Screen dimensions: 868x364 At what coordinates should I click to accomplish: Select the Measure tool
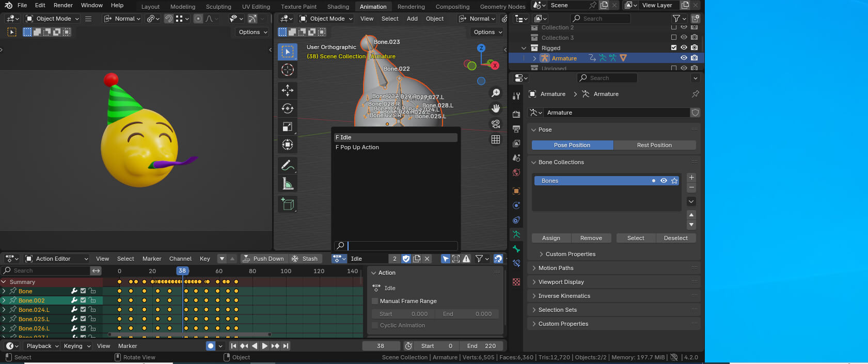[288, 184]
